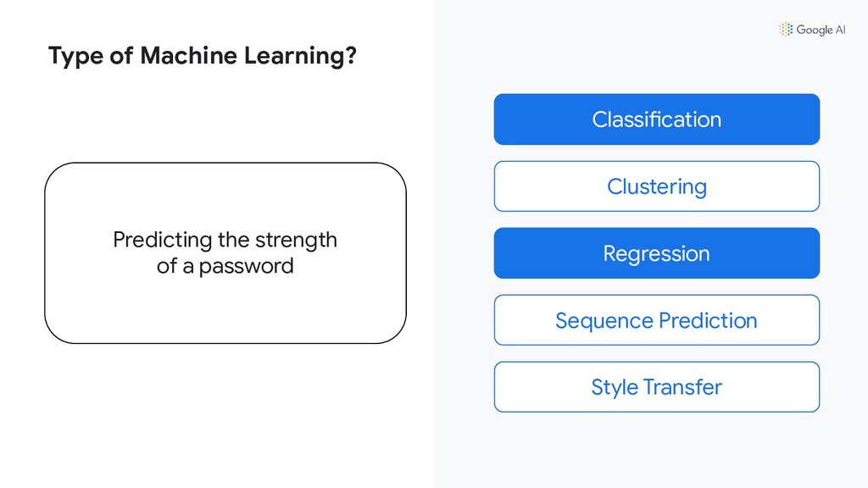Click the word 'Learning?' in the title
The height and width of the screenshot is (488, 868).
tap(301, 57)
